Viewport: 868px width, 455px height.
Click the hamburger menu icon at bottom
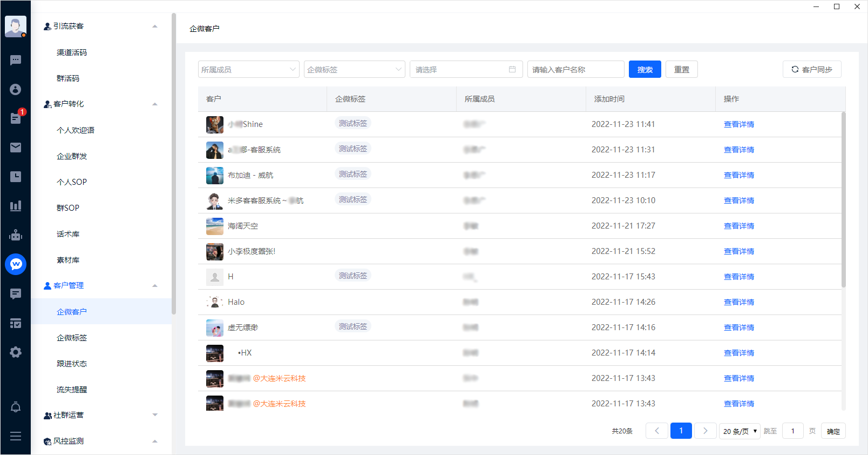tap(16, 436)
